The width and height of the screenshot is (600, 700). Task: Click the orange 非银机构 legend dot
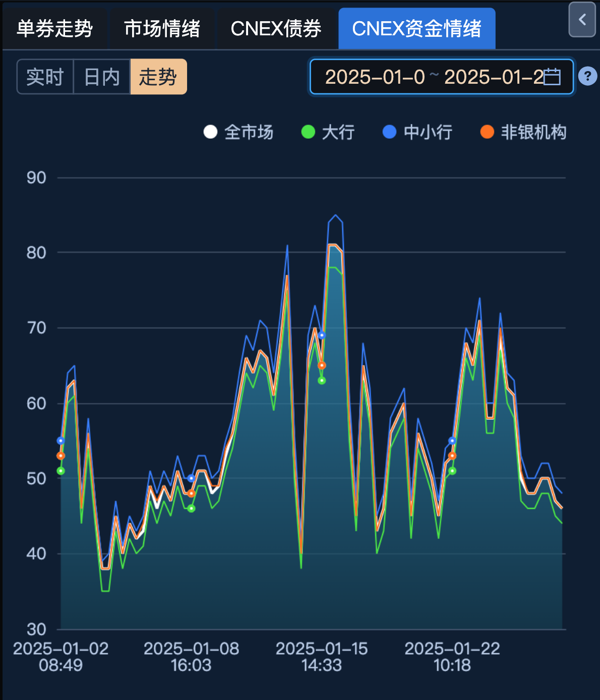point(487,132)
